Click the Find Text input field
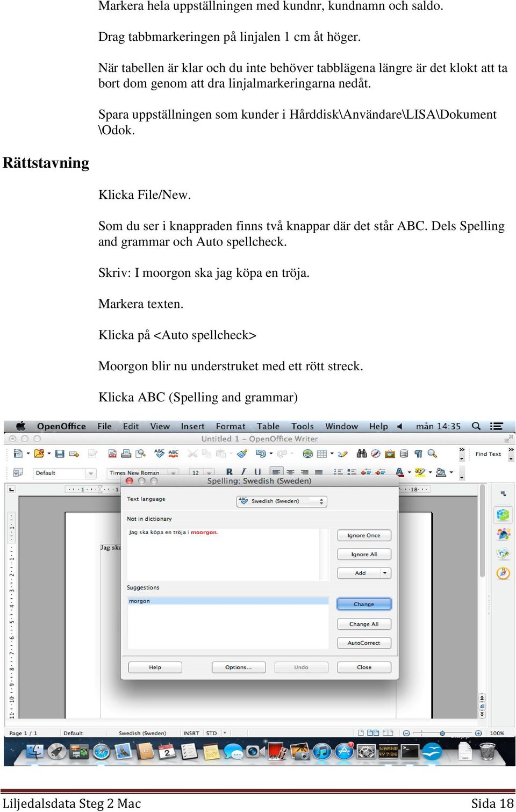 tap(488, 454)
